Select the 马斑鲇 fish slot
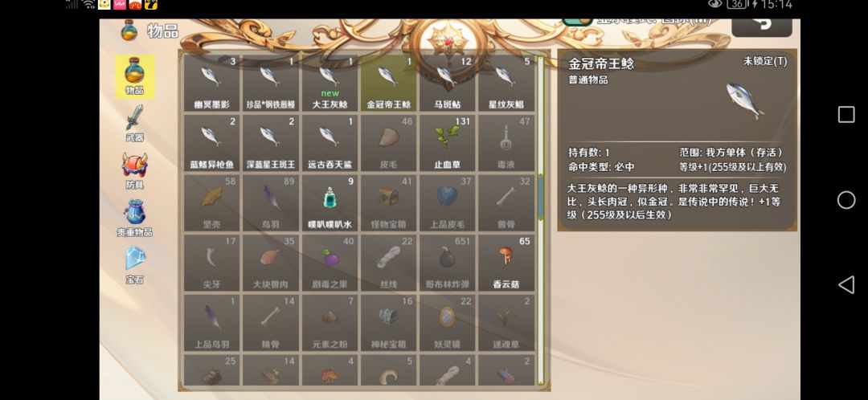Viewport: 868px width, 400px height. click(x=448, y=83)
